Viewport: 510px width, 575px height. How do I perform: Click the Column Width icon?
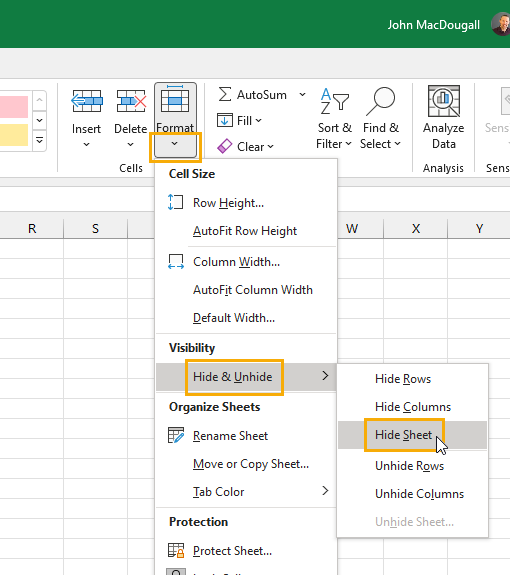tap(176, 261)
